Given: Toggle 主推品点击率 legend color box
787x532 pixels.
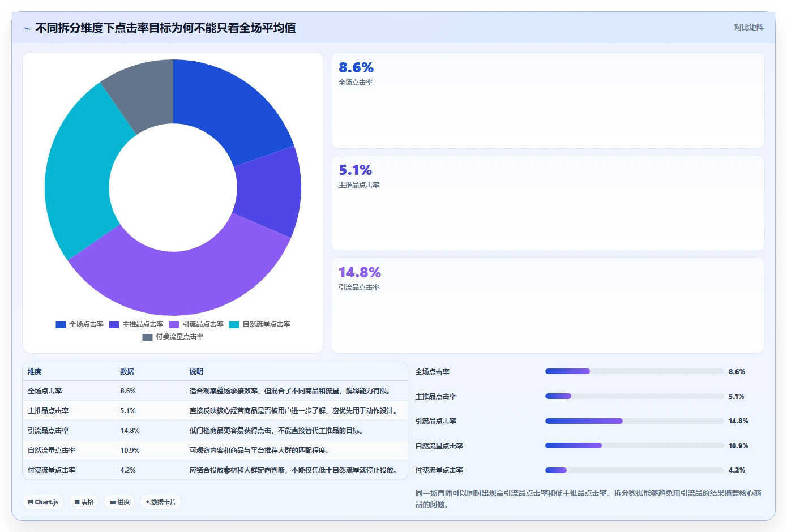Looking at the screenshot, I should 114,324.
